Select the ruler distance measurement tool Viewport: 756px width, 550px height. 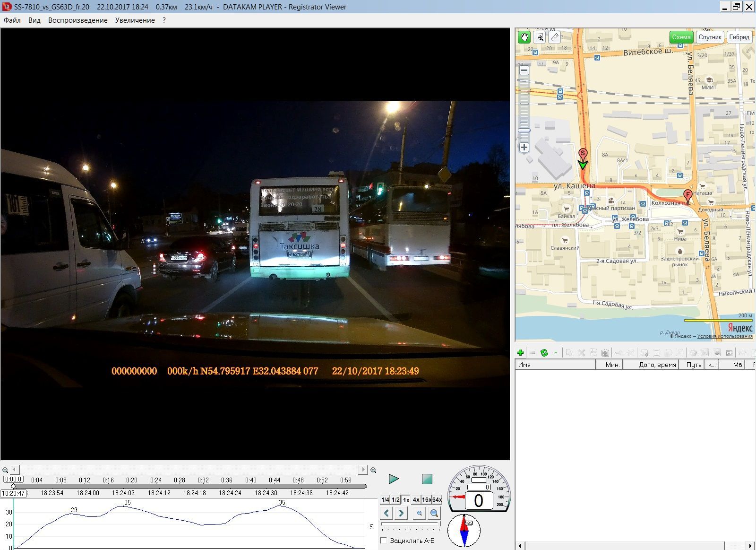(x=554, y=37)
